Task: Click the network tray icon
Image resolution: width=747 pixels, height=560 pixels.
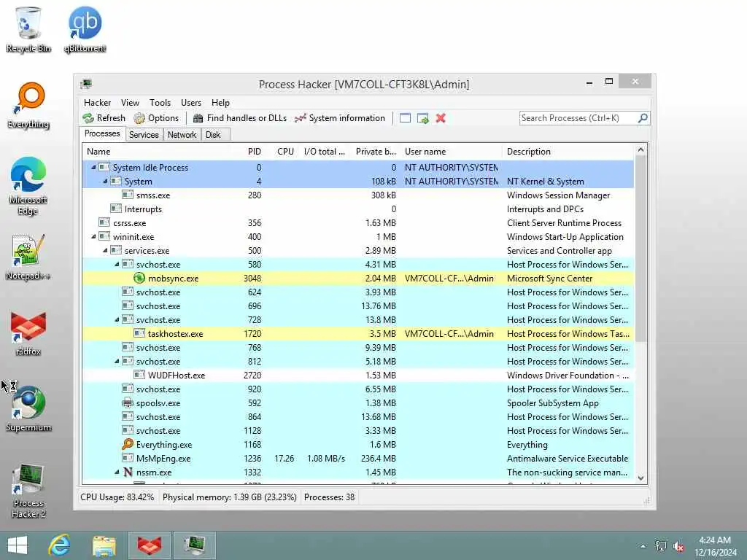Action: pyautogui.click(x=661, y=546)
